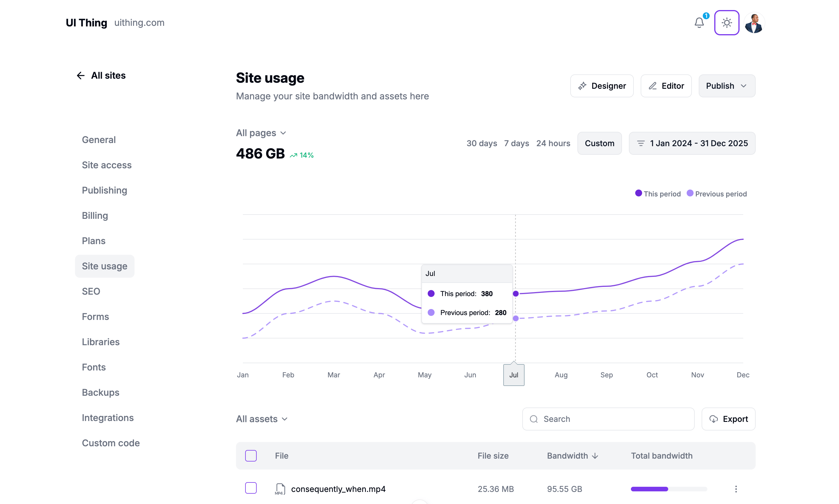This screenshot has height=504, width=839.
Task: Export the assets list
Action: (x=728, y=419)
